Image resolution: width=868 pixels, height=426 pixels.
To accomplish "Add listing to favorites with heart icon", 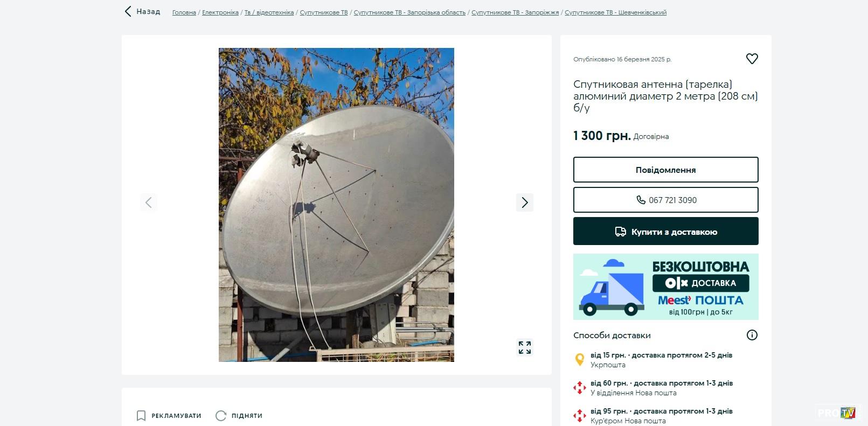I will tap(752, 59).
